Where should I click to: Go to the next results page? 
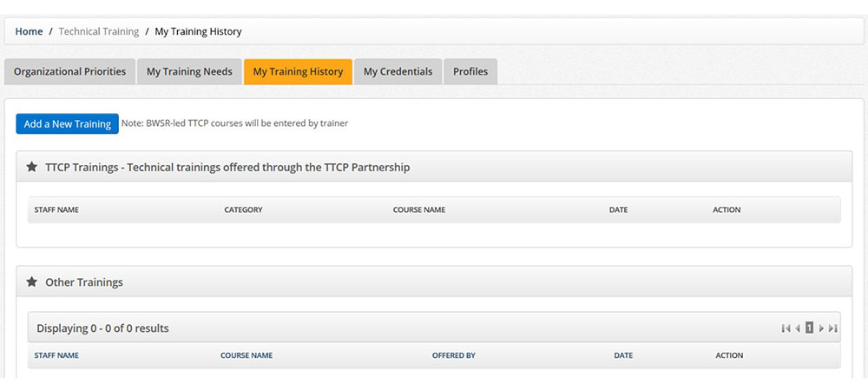[x=821, y=328]
